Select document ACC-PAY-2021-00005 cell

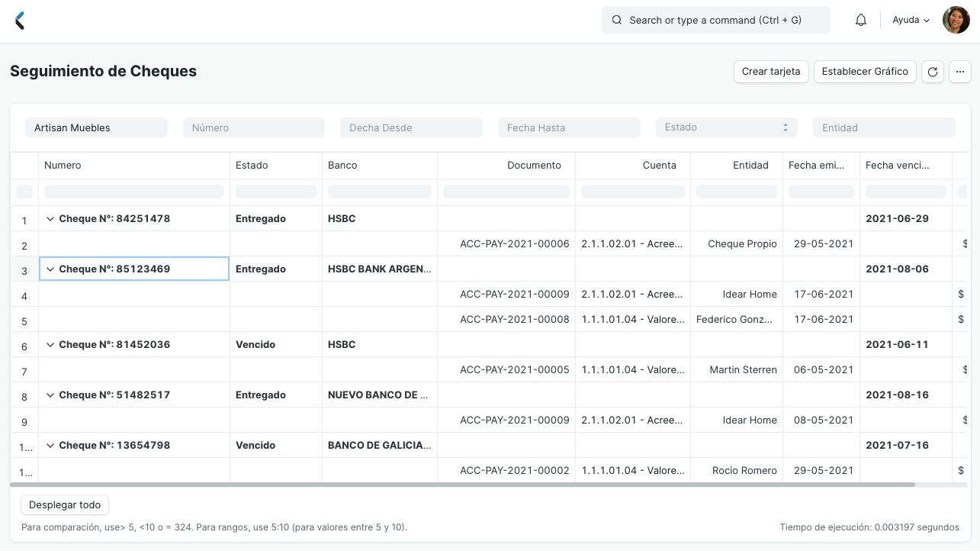(x=506, y=370)
